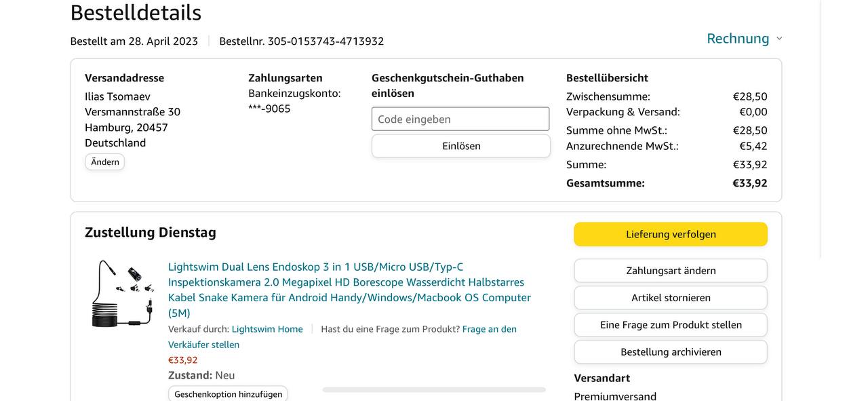
Task: Click the red €33,92 product price
Action: 183,360
